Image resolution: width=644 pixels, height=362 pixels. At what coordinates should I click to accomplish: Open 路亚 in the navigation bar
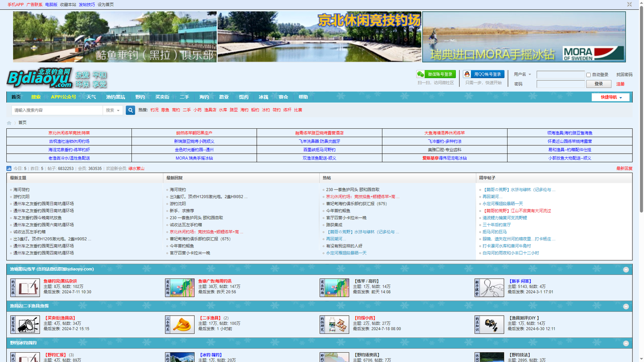224,97
